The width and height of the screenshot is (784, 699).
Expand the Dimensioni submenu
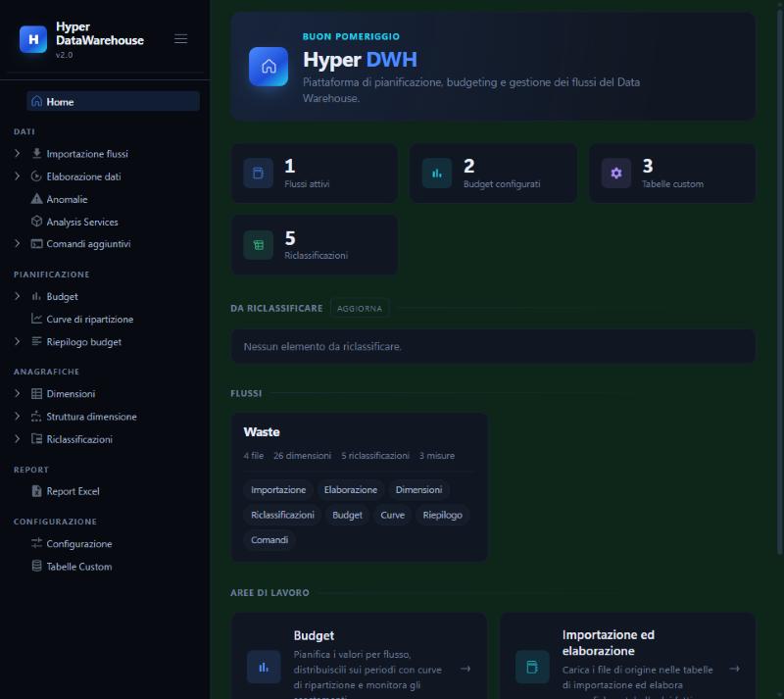[17, 393]
